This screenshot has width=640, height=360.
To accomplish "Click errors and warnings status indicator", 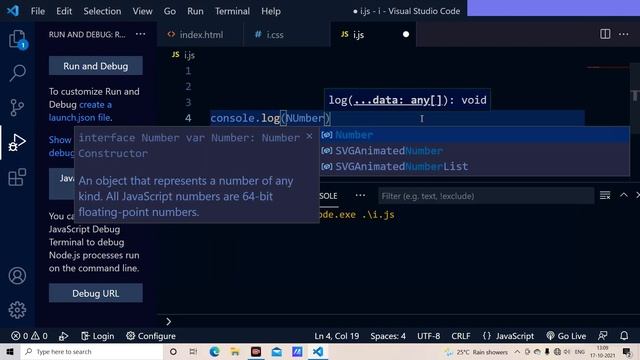I will tap(29, 336).
